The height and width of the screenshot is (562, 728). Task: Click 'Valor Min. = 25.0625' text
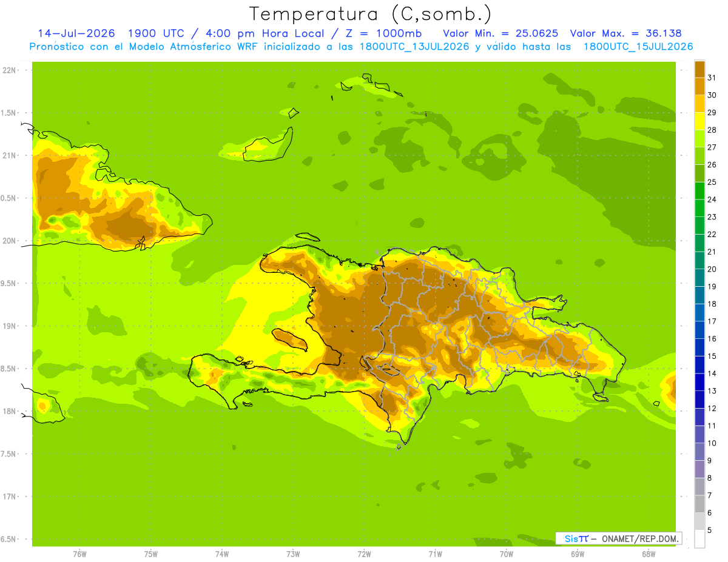(501, 33)
